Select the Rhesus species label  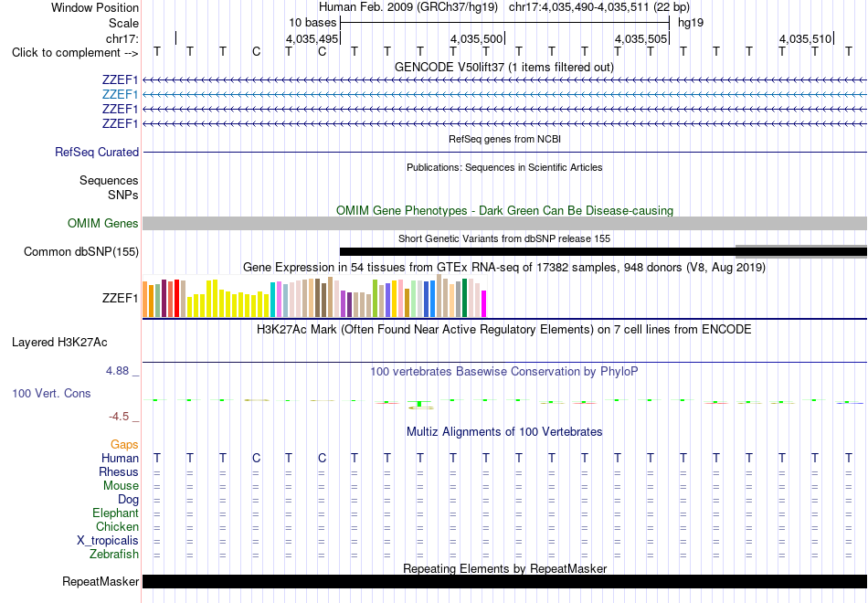(119, 471)
